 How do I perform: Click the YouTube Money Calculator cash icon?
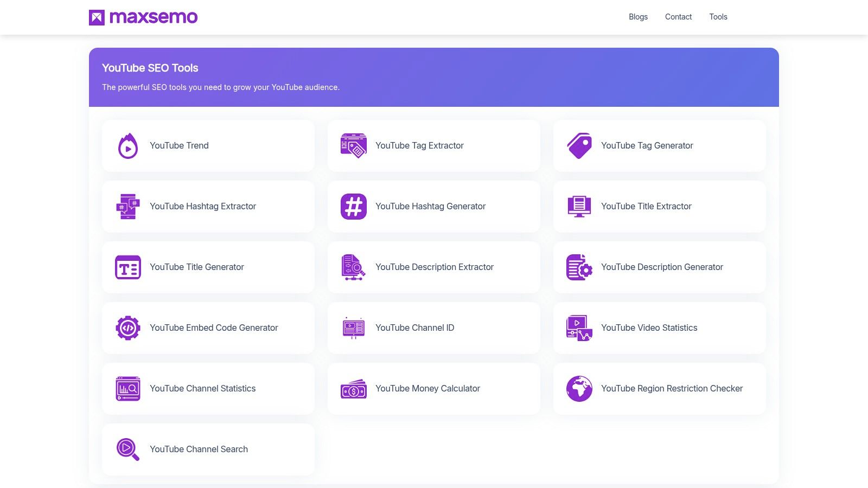coord(354,388)
